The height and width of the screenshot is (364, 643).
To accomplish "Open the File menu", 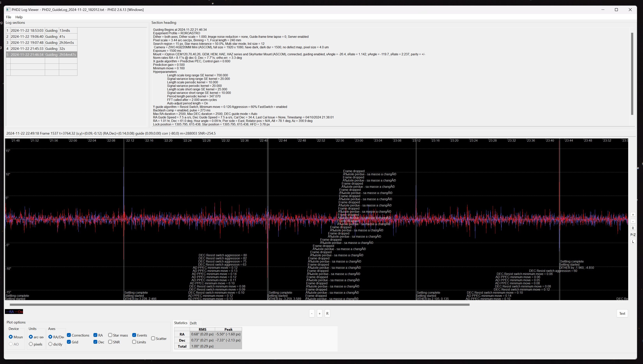I will (9, 17).
